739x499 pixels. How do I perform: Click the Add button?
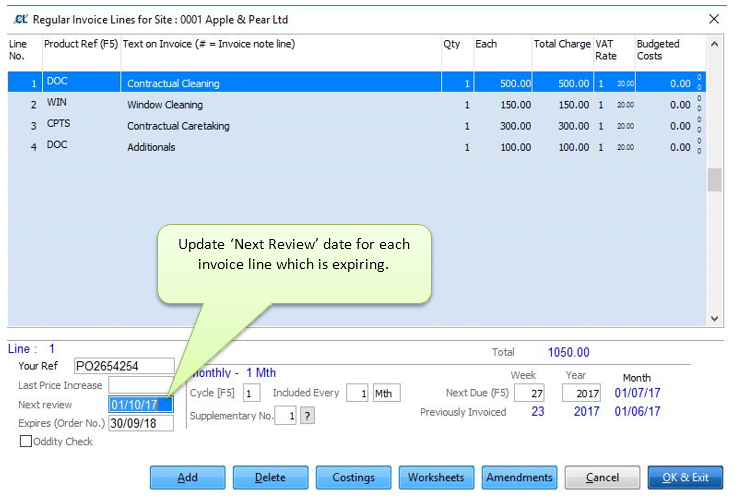187,478
